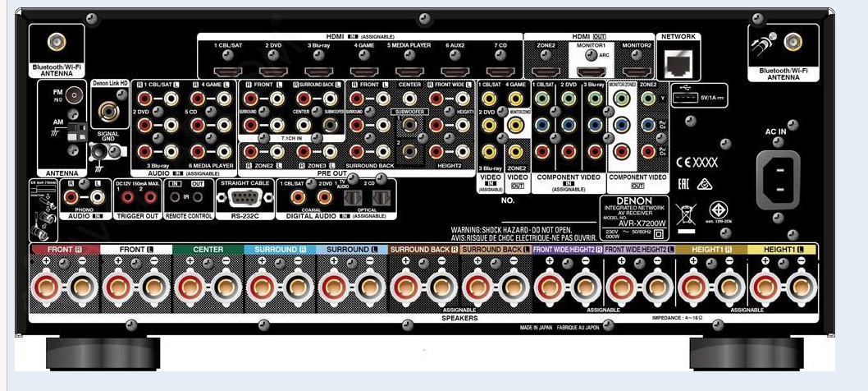This screenshot has height=391, width=868.
Task: Click the left Bluetooth/Wi-Fi antenna connector
Action: point(56,42)
